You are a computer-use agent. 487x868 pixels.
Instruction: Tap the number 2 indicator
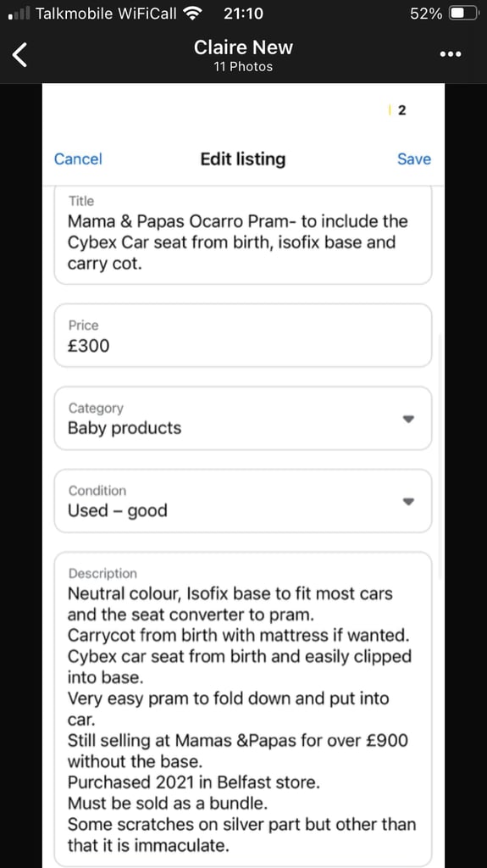click(x=401, y=110)
